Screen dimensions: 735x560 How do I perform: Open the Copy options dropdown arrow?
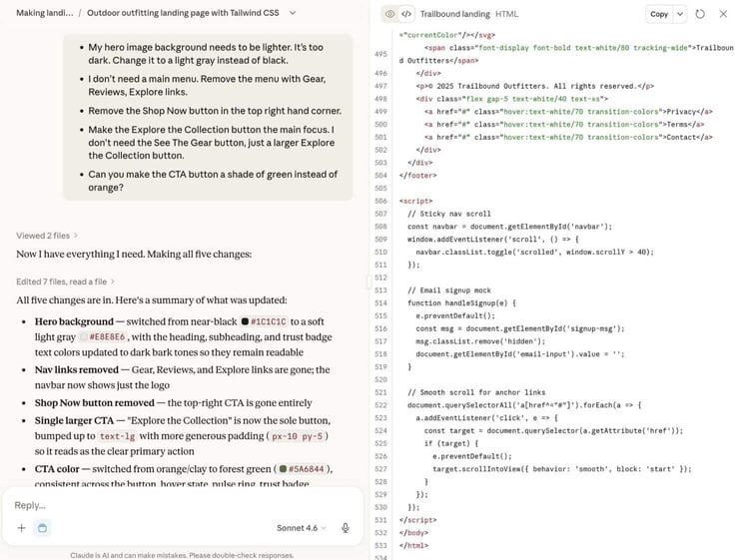[680, 14]
